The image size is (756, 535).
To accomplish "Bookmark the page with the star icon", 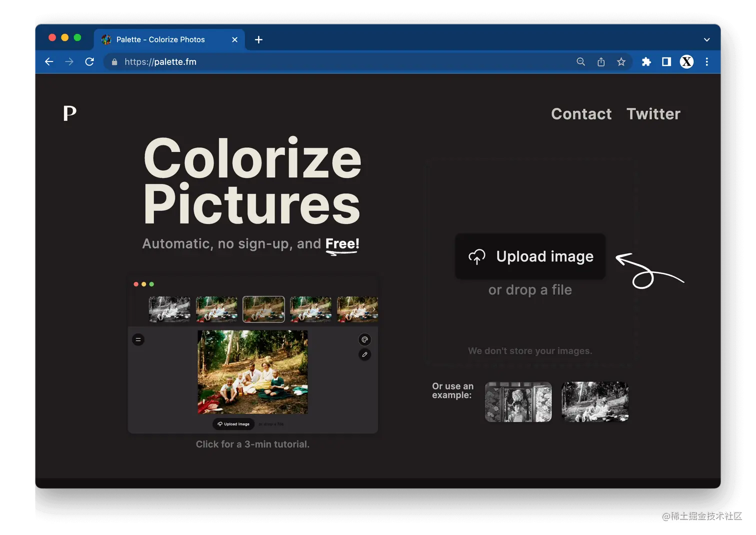I will (621, 61).
